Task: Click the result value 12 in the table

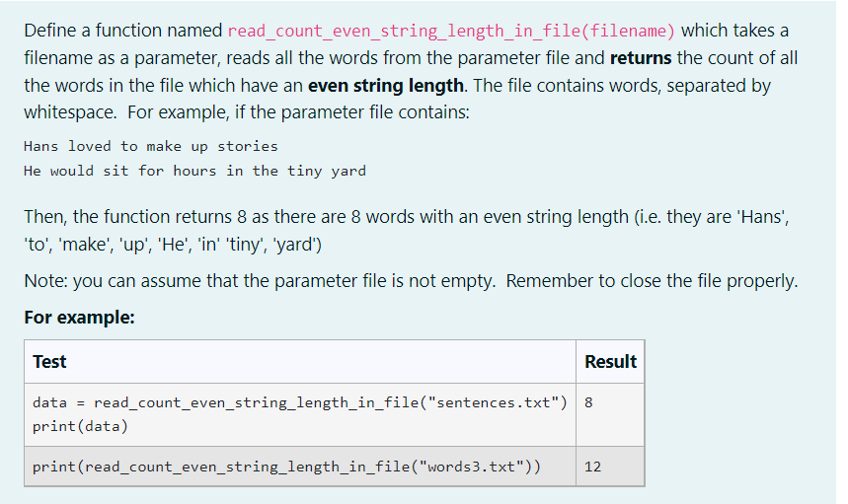Action: 592,467
